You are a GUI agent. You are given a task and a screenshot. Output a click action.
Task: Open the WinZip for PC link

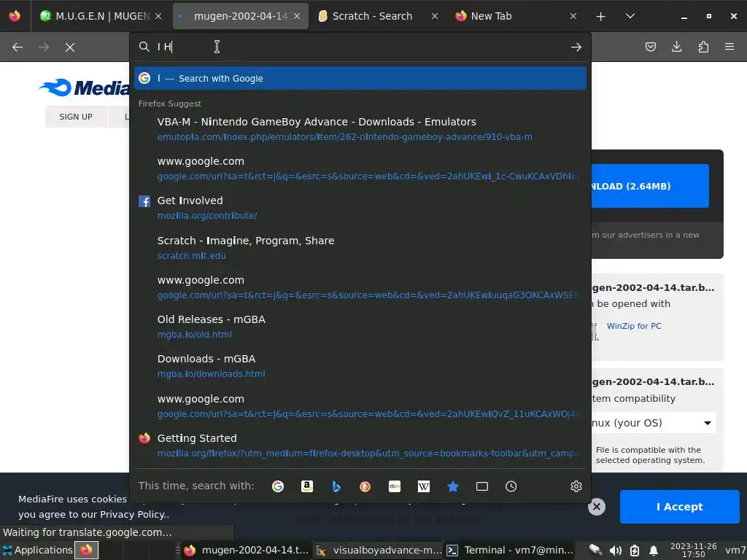(x=634, y=326)
